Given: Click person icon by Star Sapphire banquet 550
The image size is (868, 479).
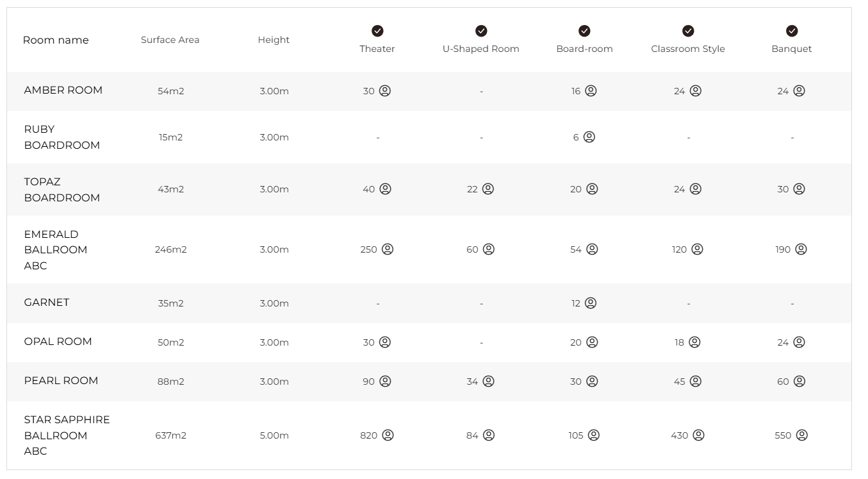Looking at the screenshot, I should pyautogui.click(x=802, y=435).
